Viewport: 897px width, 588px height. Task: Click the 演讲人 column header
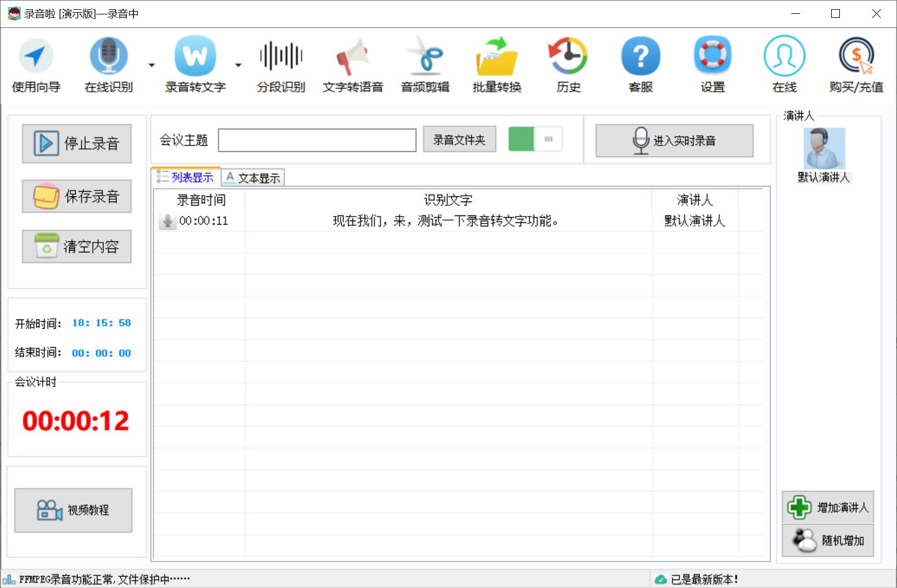tap(695, 200)
